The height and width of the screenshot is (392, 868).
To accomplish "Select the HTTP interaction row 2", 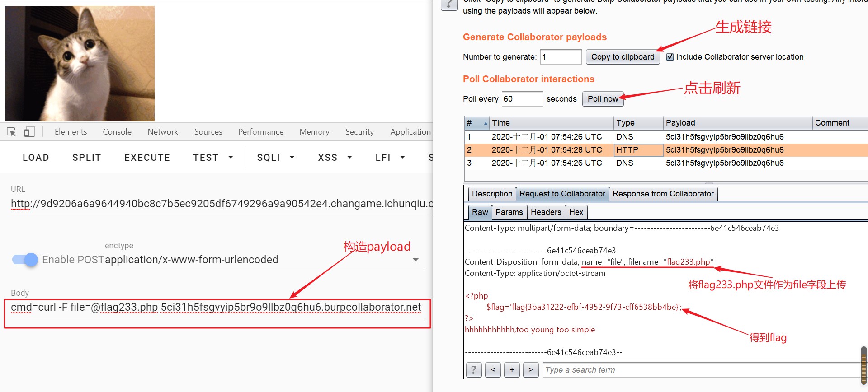I will point(666,150).
